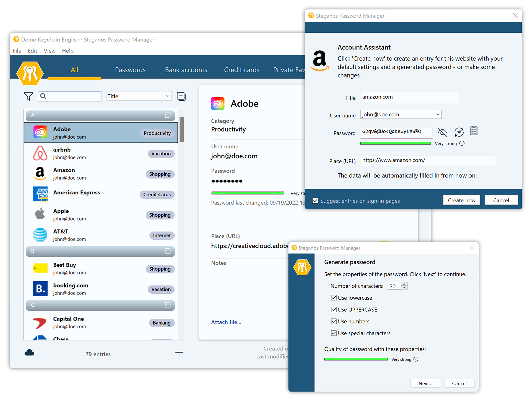Toggle password visibility eye icon
The width and height of the screenshot is (532, 401).
[442, 132]
